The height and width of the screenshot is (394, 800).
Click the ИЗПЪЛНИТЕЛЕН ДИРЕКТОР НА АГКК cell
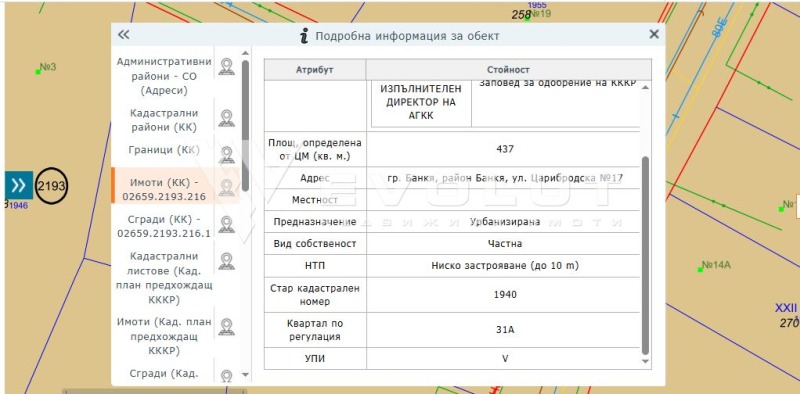pyautogui.click(x=421, y=102)
